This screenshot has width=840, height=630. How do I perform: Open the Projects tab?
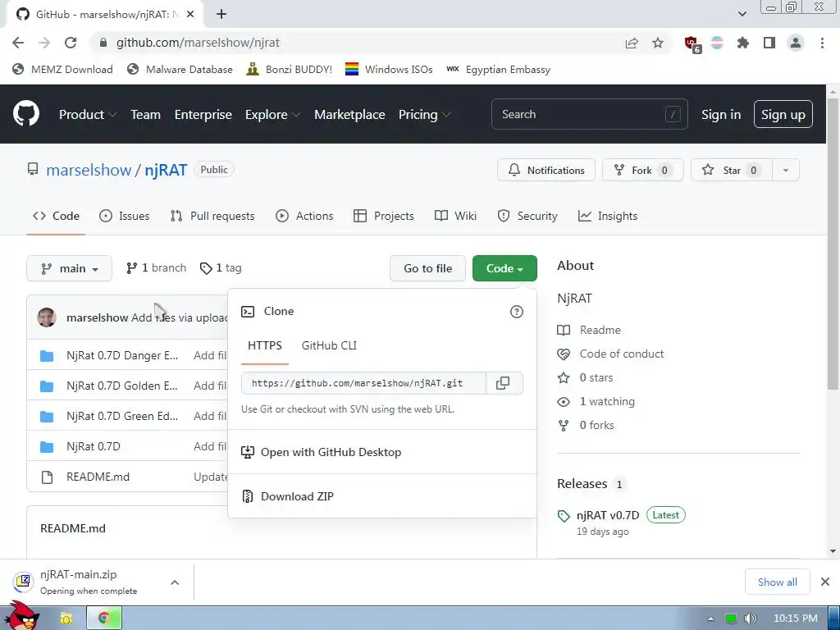pyautogui.click(x=384, y=216)
